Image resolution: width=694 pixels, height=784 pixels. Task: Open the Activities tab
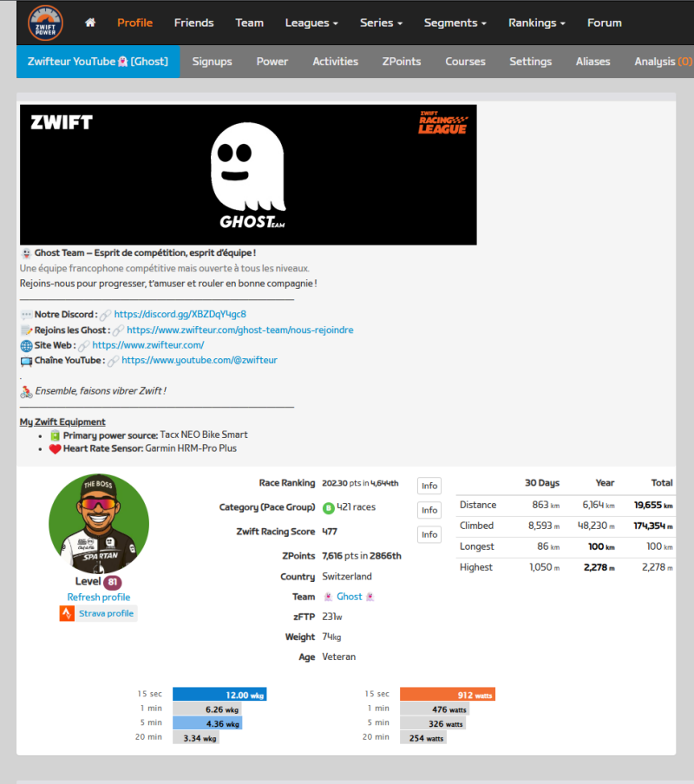(336, 62)
